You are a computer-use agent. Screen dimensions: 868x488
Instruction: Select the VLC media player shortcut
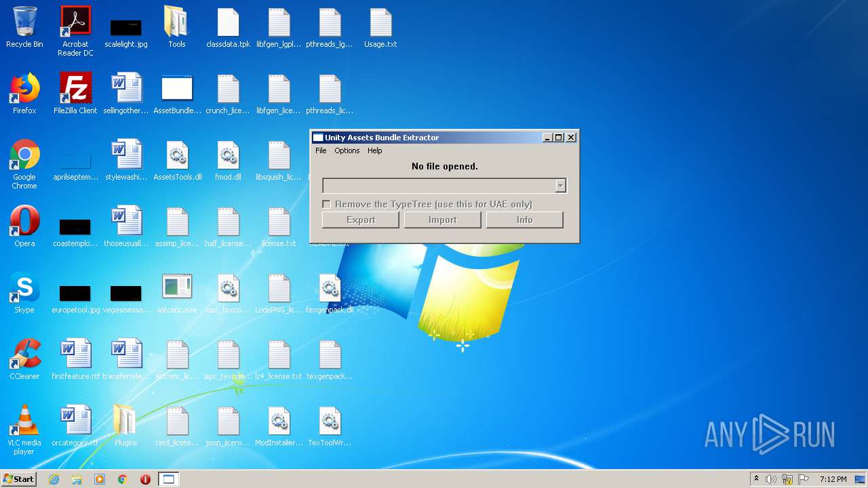(24, 430)
